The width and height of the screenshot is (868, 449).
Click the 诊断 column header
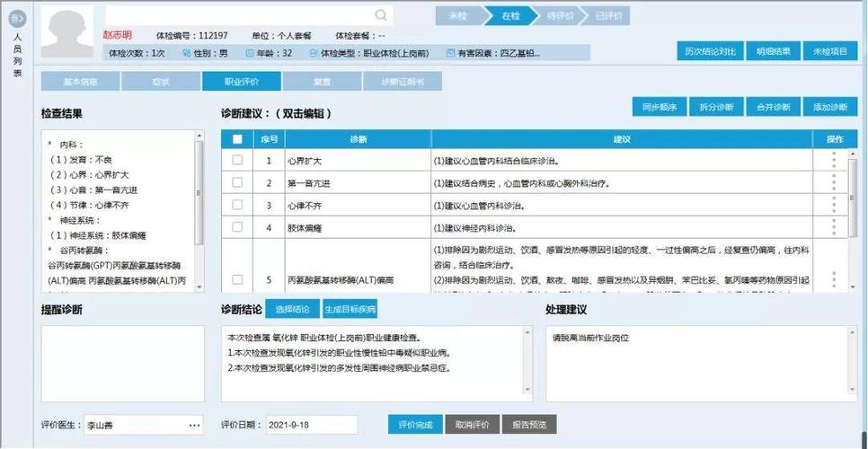point(359,139)
